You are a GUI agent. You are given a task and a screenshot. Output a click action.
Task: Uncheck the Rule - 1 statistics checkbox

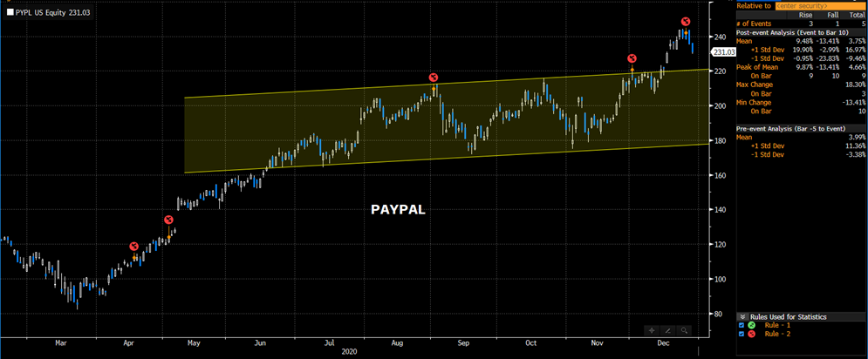point(742,325)
